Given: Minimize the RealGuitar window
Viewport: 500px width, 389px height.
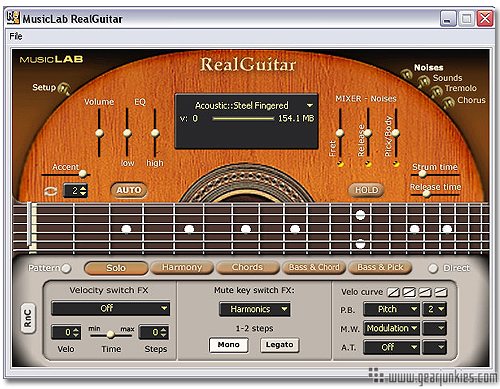Looking at the screenshot, I should [448, 19].
